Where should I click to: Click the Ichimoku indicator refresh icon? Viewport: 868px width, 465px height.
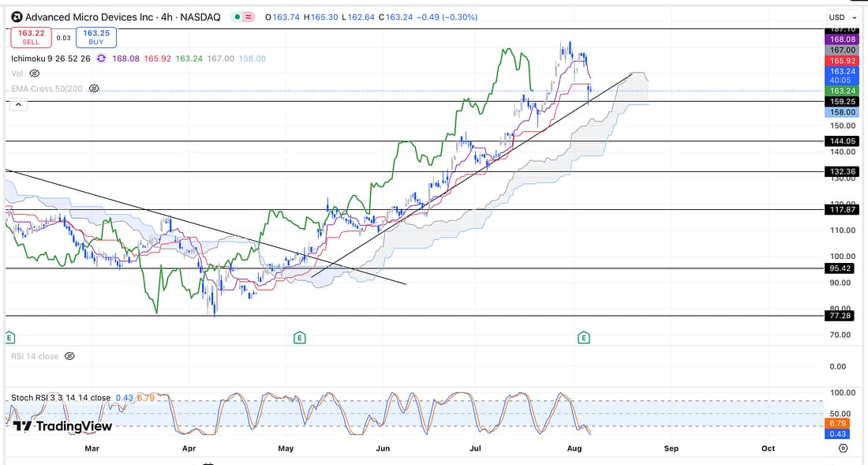(100, 58)
